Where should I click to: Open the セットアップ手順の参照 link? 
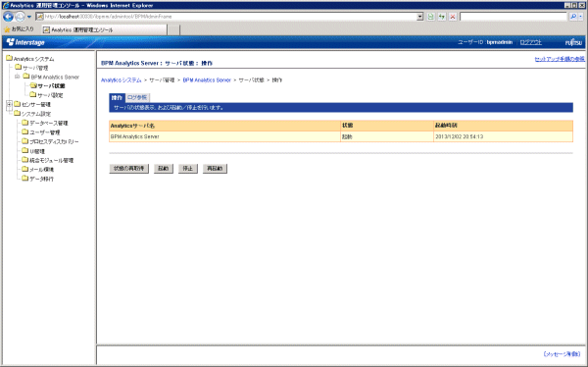click(x=560, y=59)
